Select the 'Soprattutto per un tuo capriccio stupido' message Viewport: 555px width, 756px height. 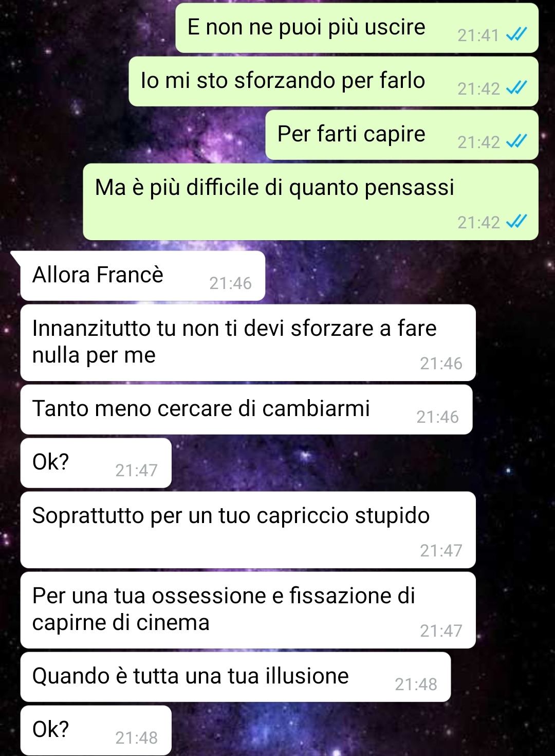click(x=248, y=530)
